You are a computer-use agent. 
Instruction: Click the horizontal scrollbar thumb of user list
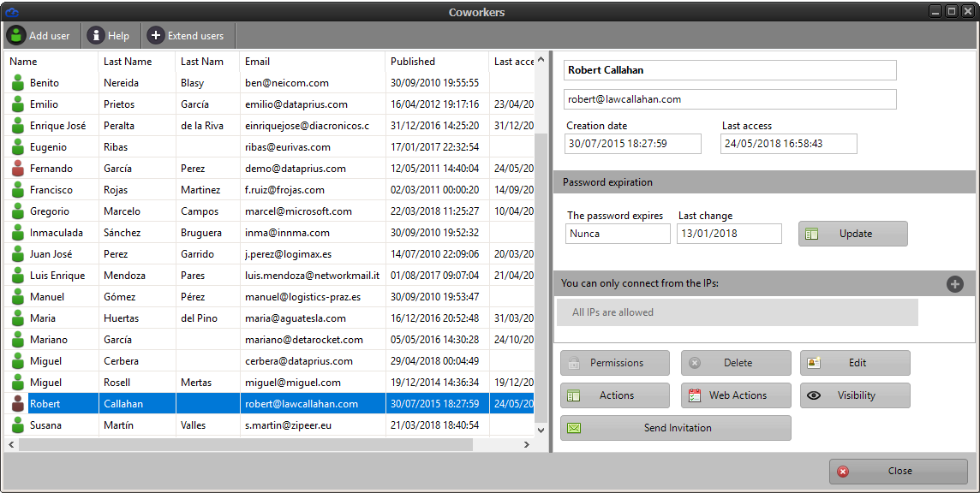point(246,444)
